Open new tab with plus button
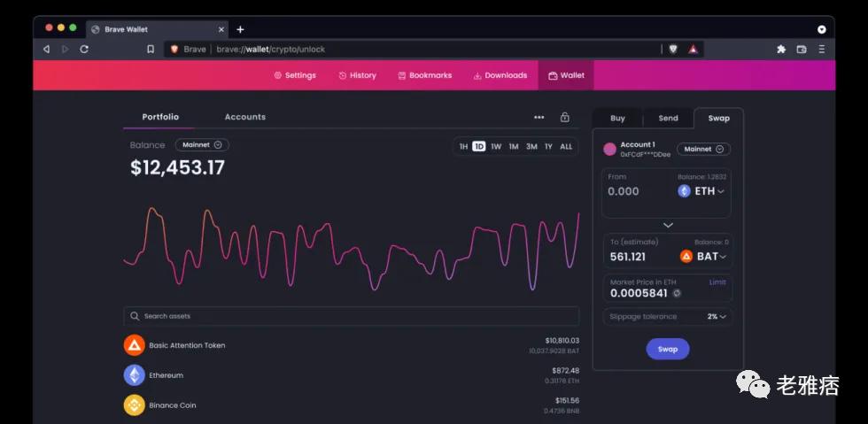The image size is (868, 424). coord(240,29)
